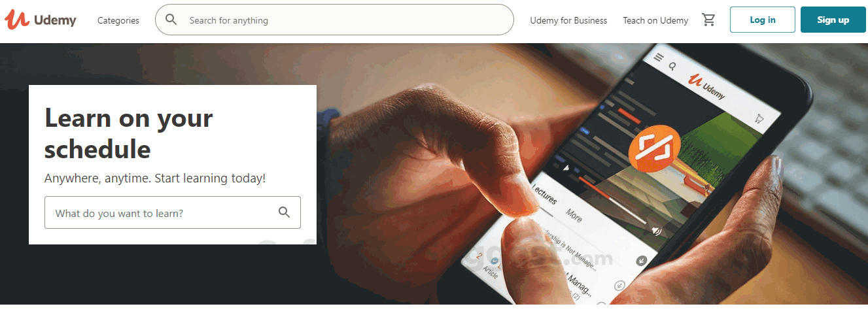The width and height of the screenshot is (868, 317).
Task: Click the Sign up button
Action: click(x=833, y=20)
